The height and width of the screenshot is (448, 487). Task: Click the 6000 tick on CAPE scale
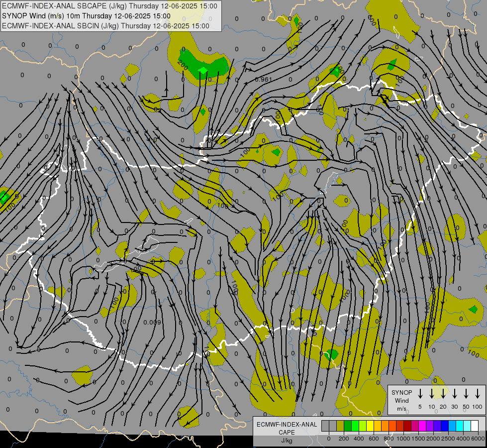pos(478,439)
